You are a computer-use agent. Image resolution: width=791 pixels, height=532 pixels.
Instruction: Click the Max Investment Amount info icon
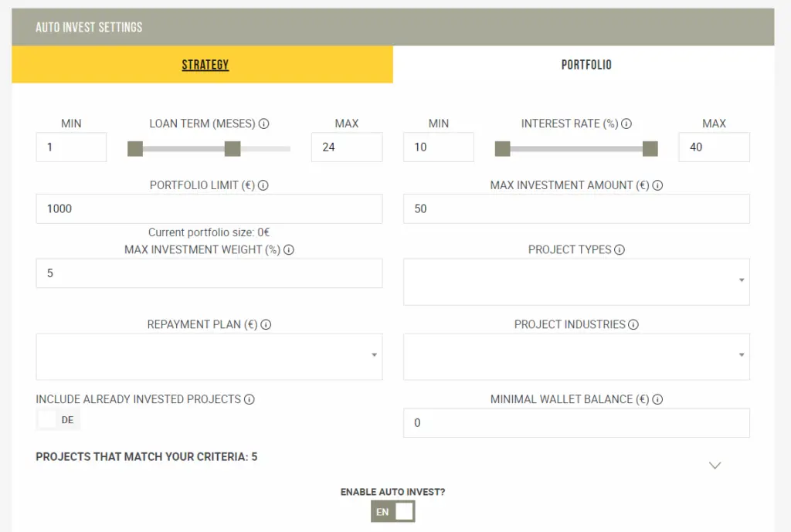click(657, 185)
